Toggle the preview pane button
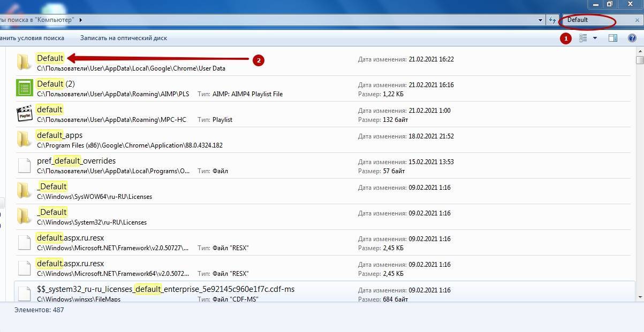Viewport: 644px width, 332px height. pyautogui.click(x=613, y=38)
